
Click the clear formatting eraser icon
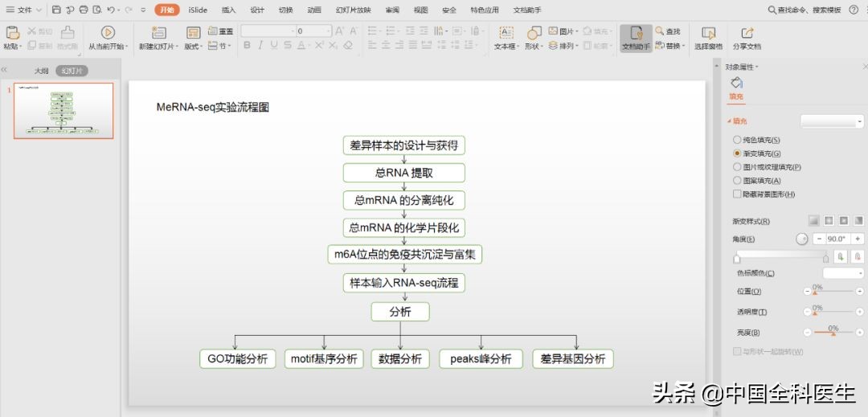(348, 45)
